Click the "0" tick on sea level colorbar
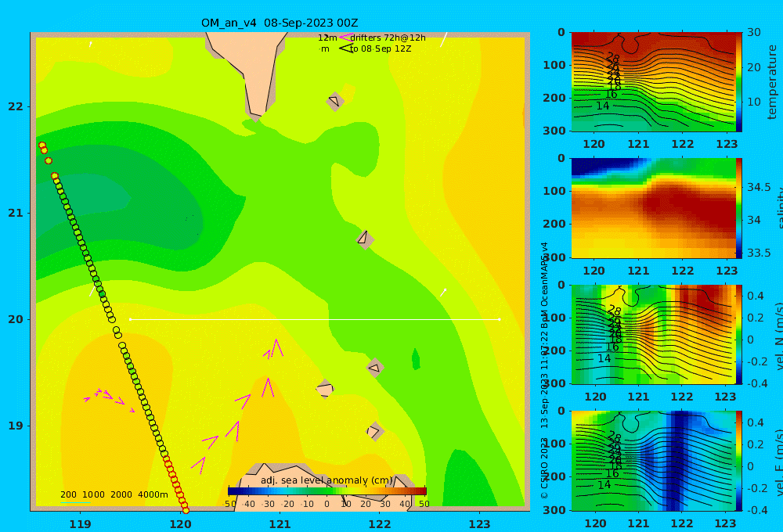This screenshot has height=532, width=783. click(x=327, y=504)
